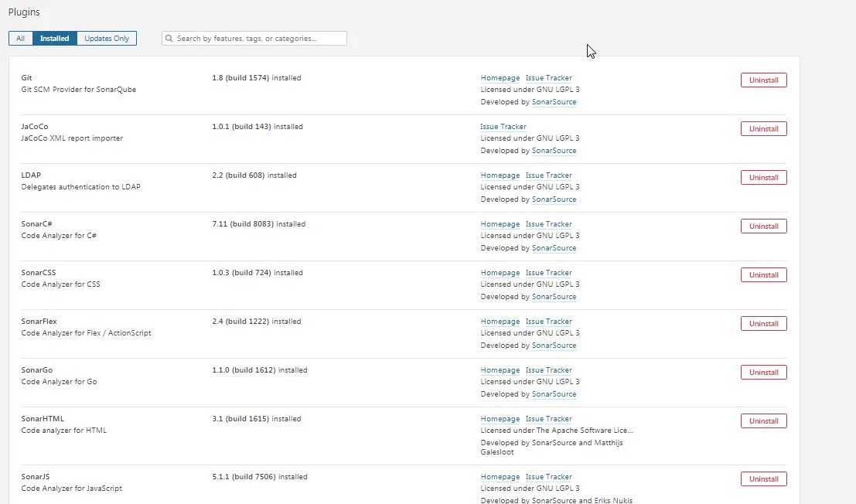This screenshot has width=856, height=504.
Task: Select the LDAP plugin name
Action: (31, 175)
